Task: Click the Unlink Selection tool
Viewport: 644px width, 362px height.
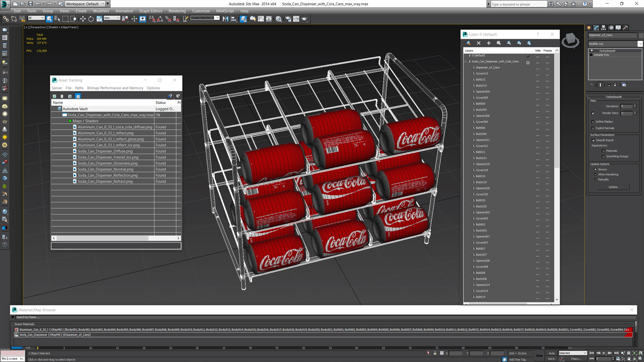Action: [14, 19]
